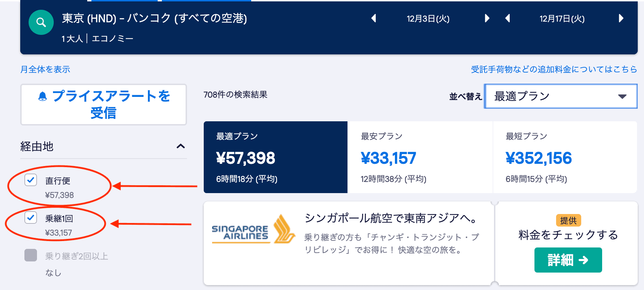Click the right arrow after 12月17日
Screen dimensions: 644x290
(x=621, y=19)
